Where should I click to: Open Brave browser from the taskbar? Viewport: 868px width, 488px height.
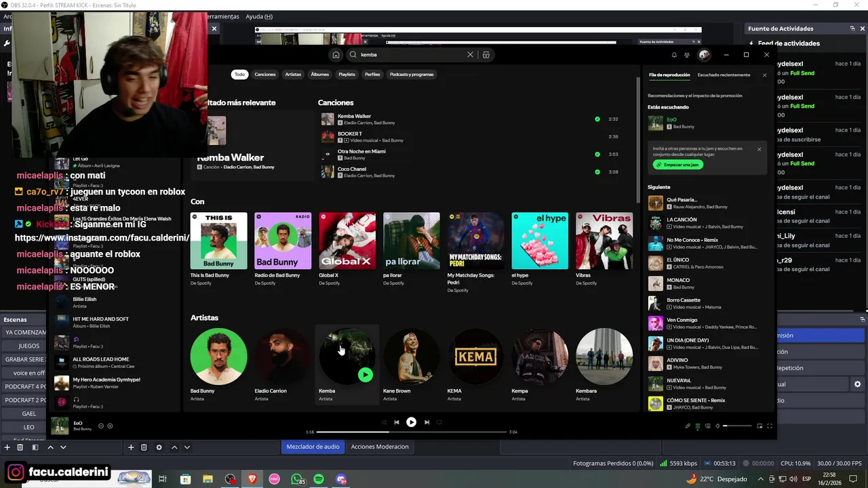coord(252,479)
